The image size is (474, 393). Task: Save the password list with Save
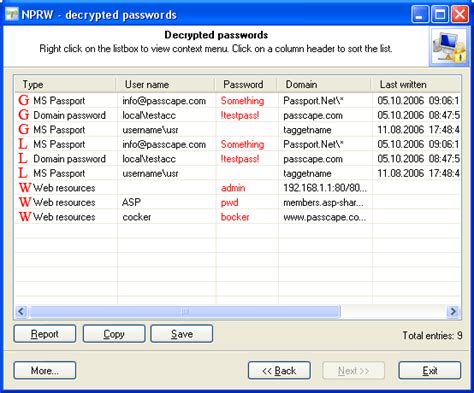(182, 334)
